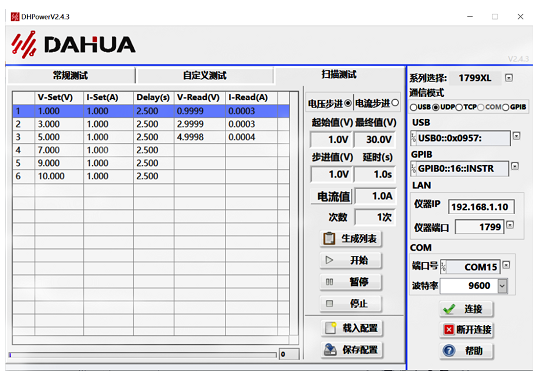Connect using the green checkmark 连接 icon
Viewport: 542px width, 378px height.
(449, 309)
